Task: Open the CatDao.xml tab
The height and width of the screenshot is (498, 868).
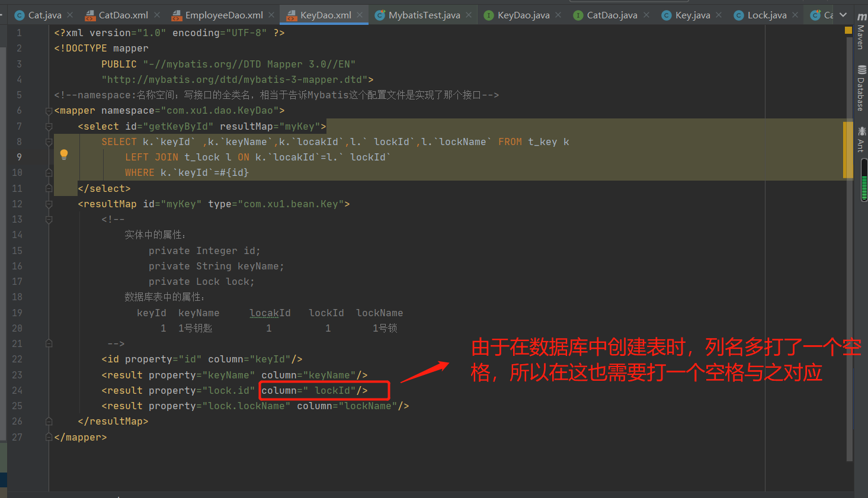Action: [x=123, y=15]
